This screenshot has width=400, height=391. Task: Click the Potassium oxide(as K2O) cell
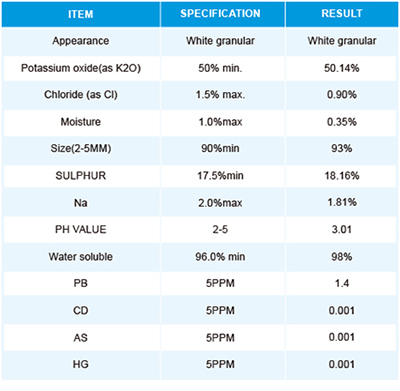81,68
